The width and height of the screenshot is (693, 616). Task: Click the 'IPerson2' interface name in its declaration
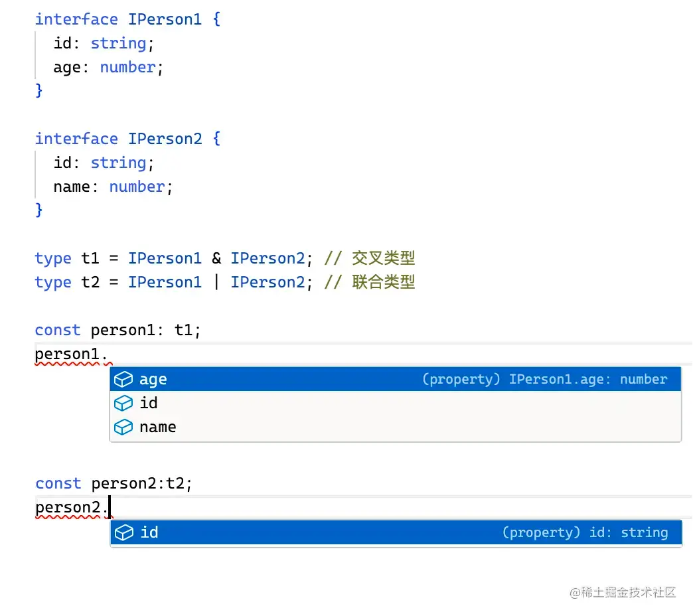click(x=165, y=139)
